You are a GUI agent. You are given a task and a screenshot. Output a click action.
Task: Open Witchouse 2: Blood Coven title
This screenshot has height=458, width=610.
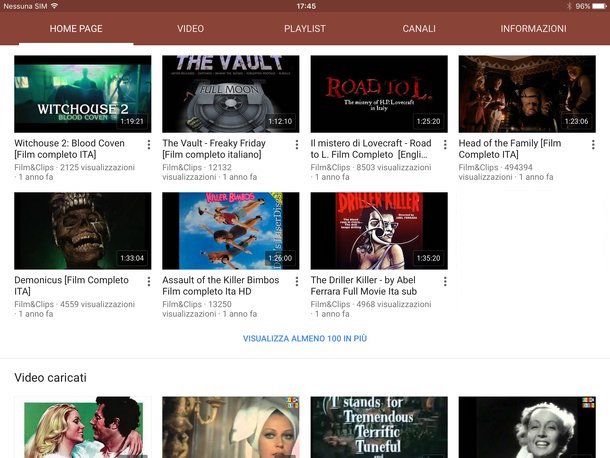point(69,149)
